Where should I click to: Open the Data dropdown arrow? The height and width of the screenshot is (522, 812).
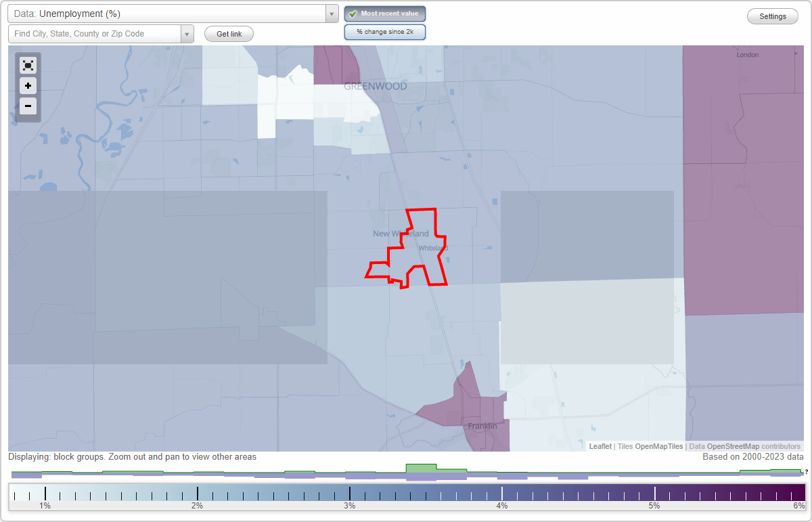330,13
